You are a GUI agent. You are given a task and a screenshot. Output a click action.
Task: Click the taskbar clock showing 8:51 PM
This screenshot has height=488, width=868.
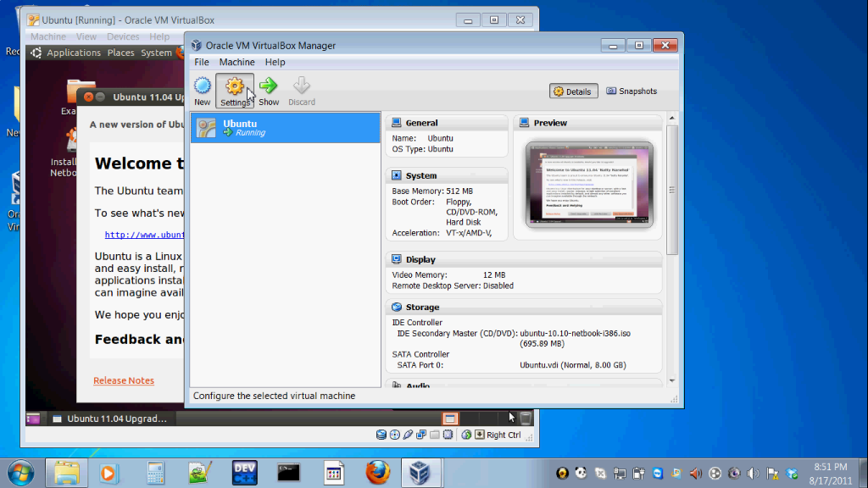(x=831, y=474)
